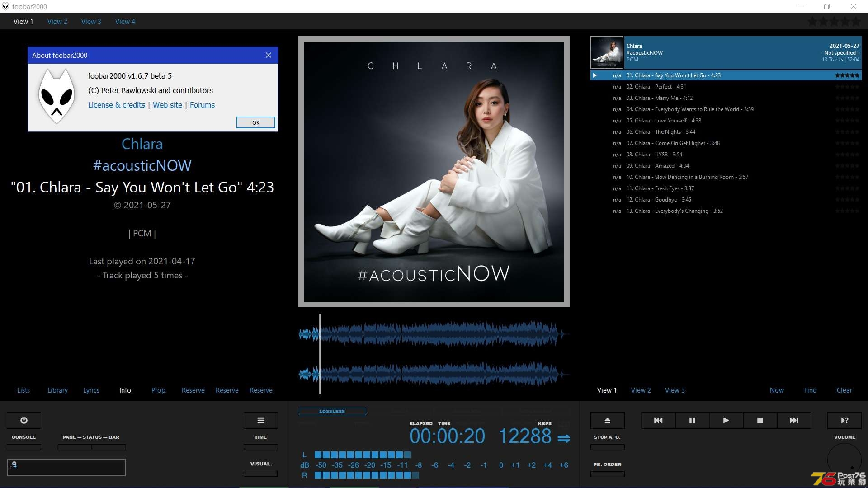The image size is (868, 488).
Task: Click the LOSSLESS indicator label
Action: tap(332, 412)
